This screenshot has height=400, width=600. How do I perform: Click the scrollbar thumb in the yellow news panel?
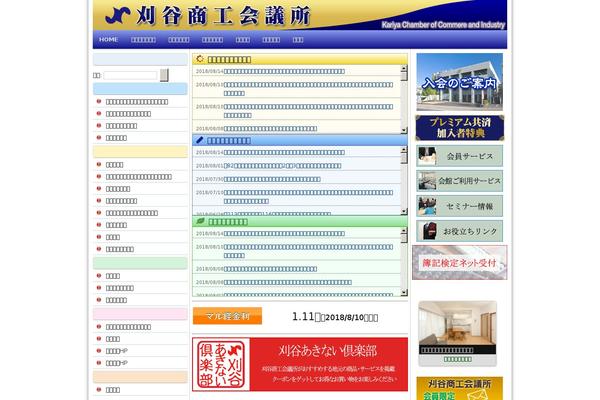404,76
